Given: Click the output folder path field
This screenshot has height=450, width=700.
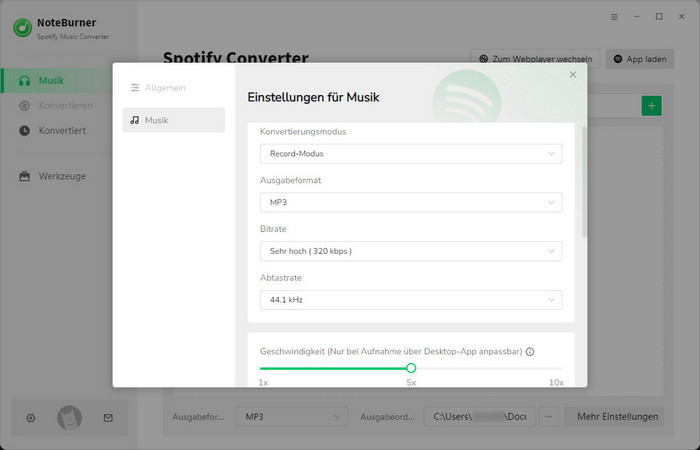Looking at the screenshot, I should [479, 417].
